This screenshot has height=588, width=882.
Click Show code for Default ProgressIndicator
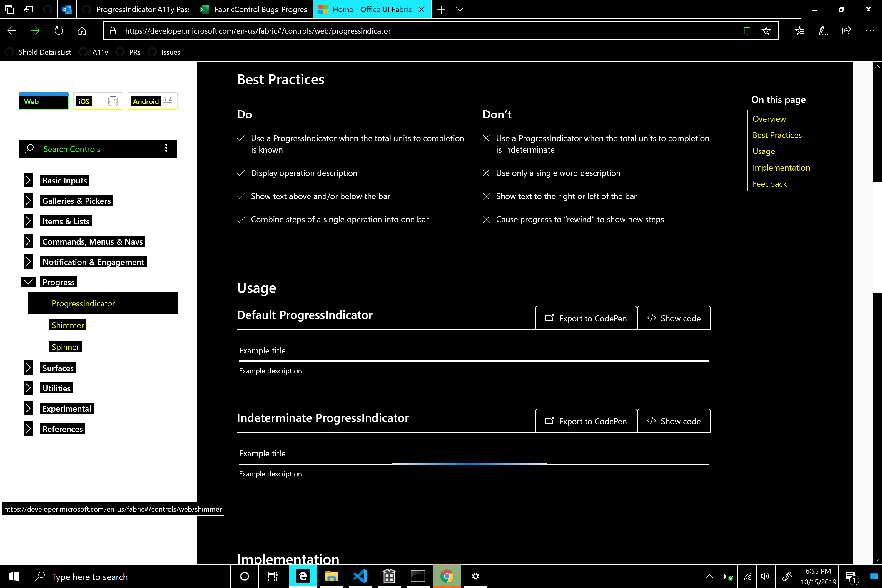click(x=674, y=318)
